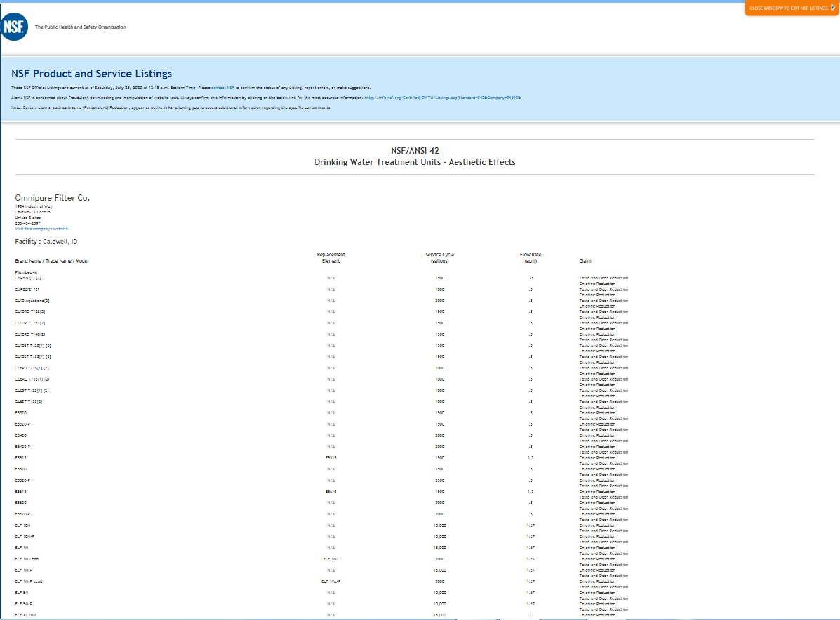Select the ELF XL 10M model entry

(x=26, y=615)
